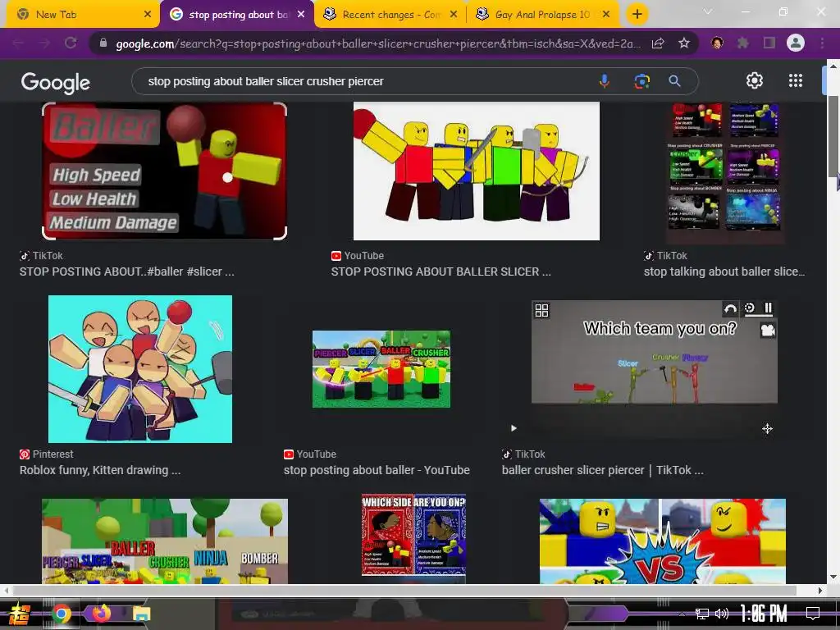Reload the page in Chrome
This screenshot has width=840, height=630.
pos(71,43)
